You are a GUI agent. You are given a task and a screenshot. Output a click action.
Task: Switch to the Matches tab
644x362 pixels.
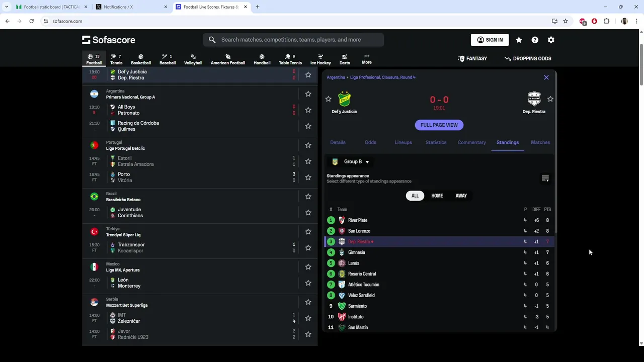click(540, 142)
